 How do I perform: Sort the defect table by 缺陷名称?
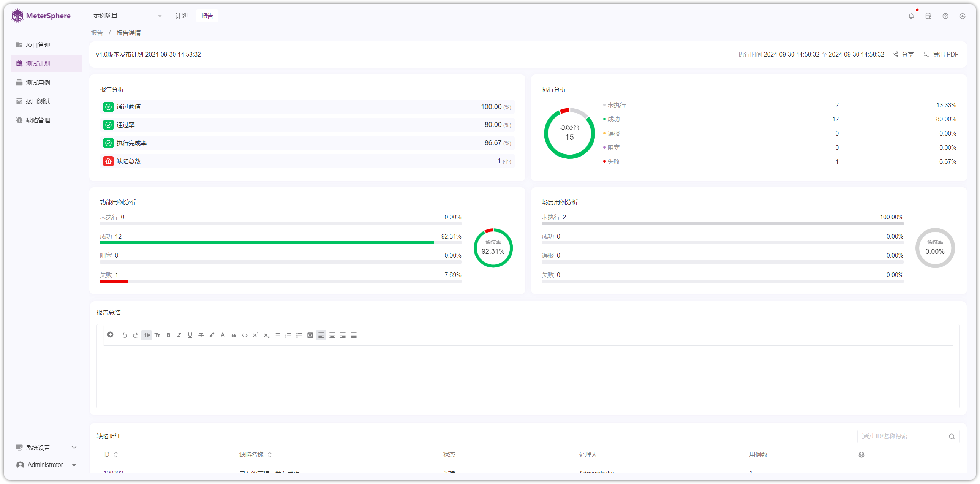pos(270,455)
